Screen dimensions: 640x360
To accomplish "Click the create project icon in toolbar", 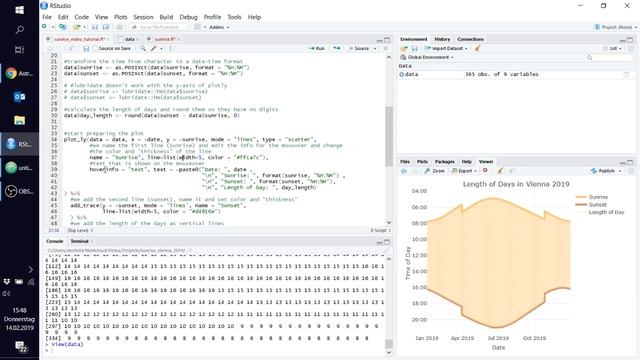I will [62, 27].
